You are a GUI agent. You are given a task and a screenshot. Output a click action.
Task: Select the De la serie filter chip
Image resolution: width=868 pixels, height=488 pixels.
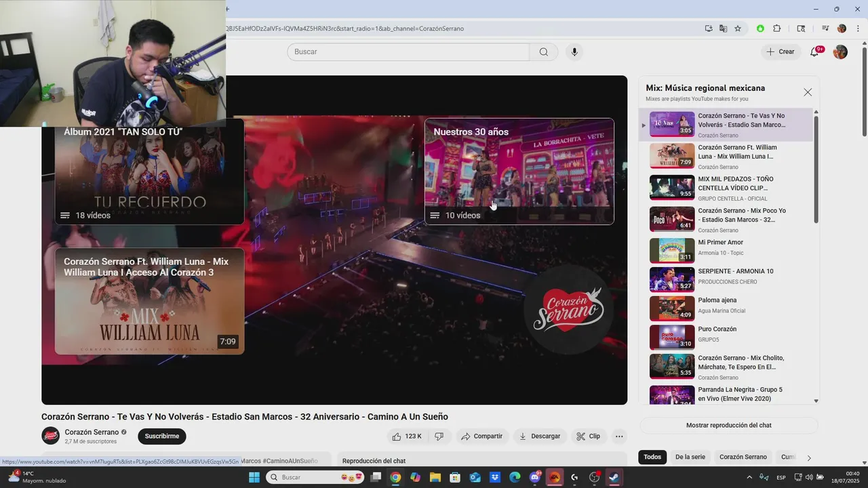(690, 457)
